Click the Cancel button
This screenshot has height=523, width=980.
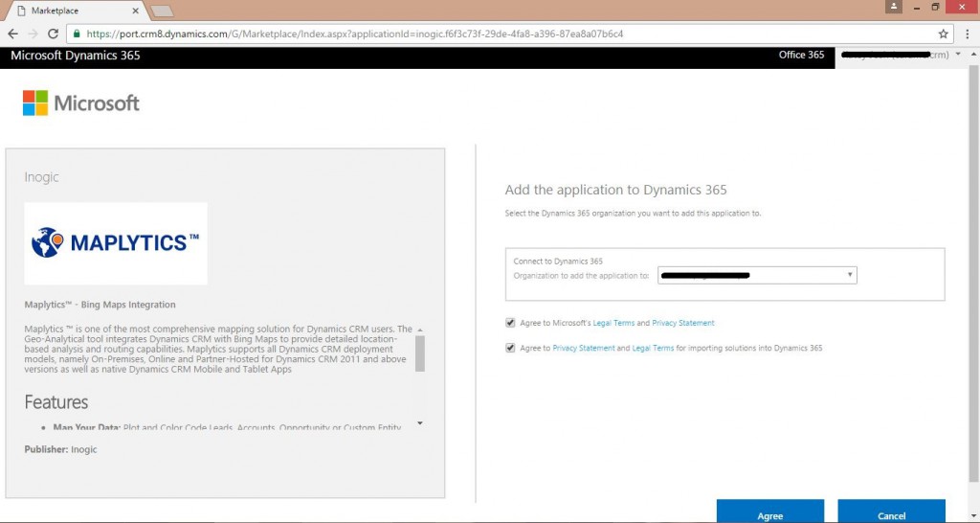point(891,512)
